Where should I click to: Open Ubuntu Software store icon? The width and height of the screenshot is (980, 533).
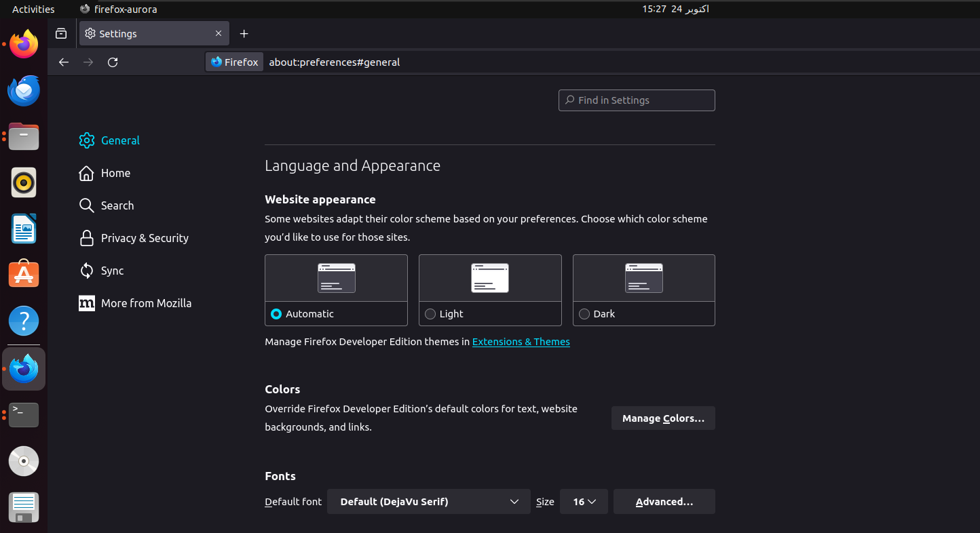[x=24, y=274]
